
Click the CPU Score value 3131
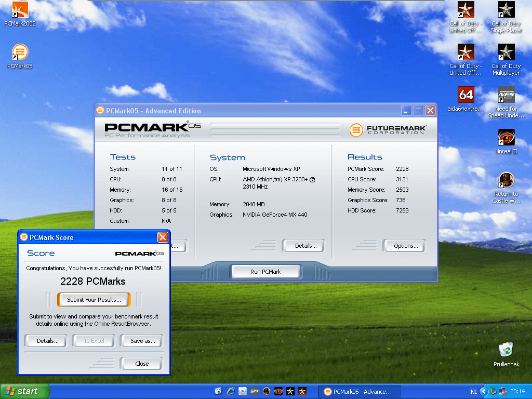402,179
